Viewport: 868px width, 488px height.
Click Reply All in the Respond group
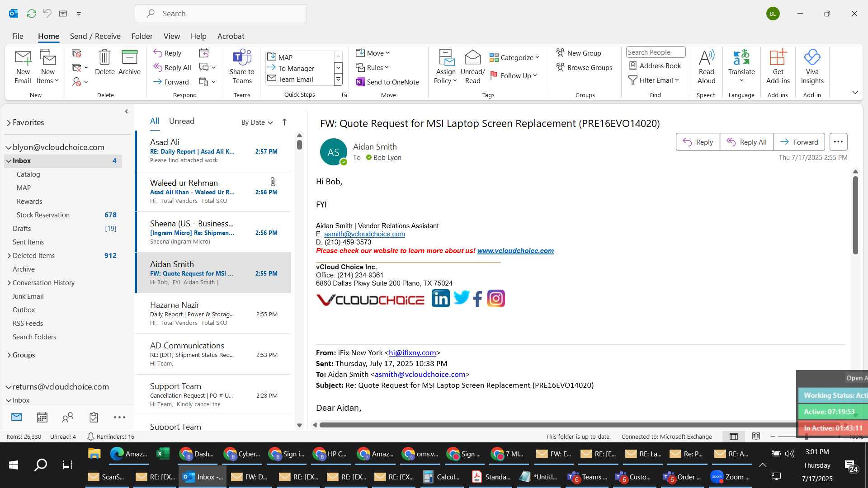(x=172, y=67)
